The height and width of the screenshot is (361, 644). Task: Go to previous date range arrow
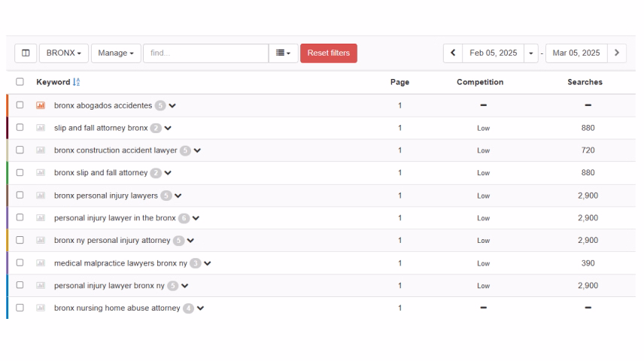[x=453, y=53]
